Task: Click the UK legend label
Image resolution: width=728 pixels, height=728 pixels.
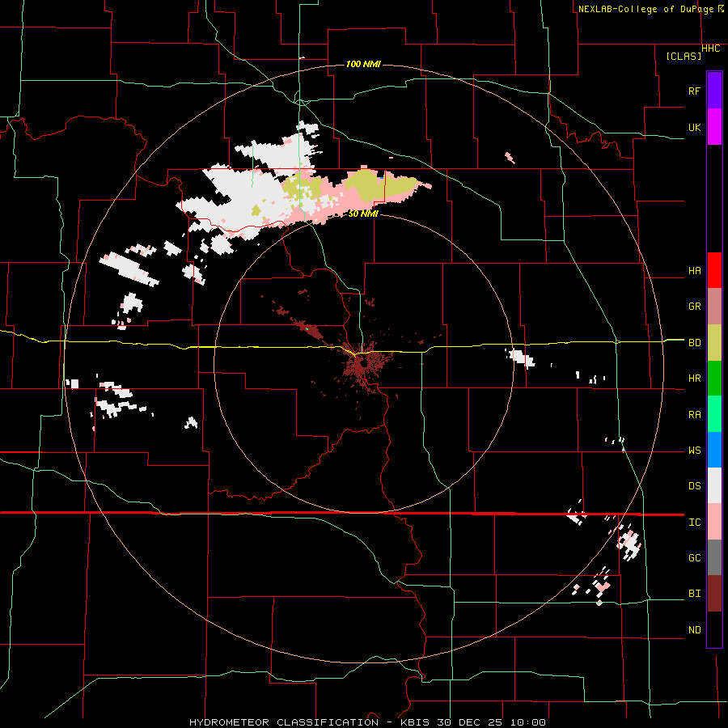Action: 694,127
